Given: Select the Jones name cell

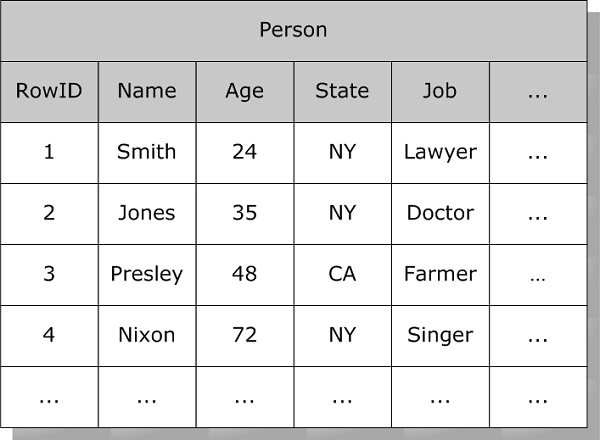Looking at the screenshot, I should 147,213.
